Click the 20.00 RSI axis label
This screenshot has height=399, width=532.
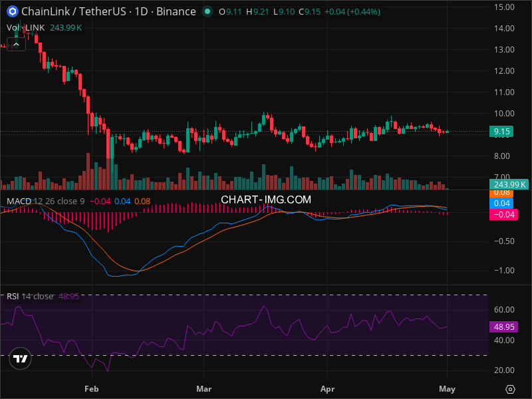tap(504, 370)
